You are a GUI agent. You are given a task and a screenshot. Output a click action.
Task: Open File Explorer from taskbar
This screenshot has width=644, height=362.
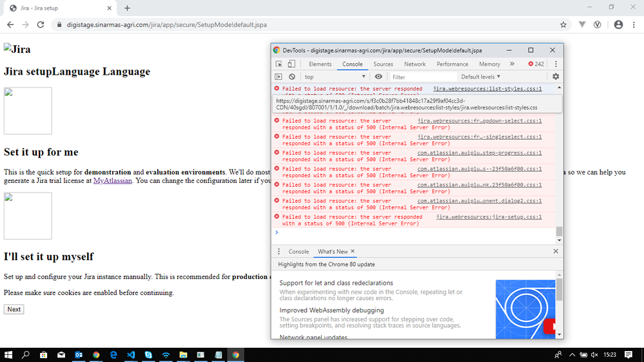[183, 355]
